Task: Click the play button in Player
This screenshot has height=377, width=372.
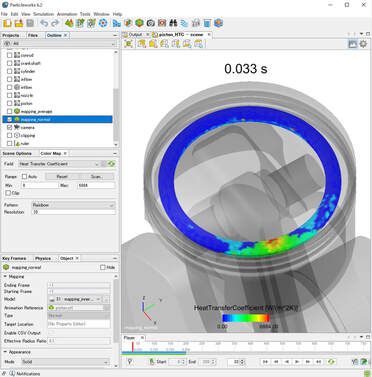Action: (x=297, y=362)
